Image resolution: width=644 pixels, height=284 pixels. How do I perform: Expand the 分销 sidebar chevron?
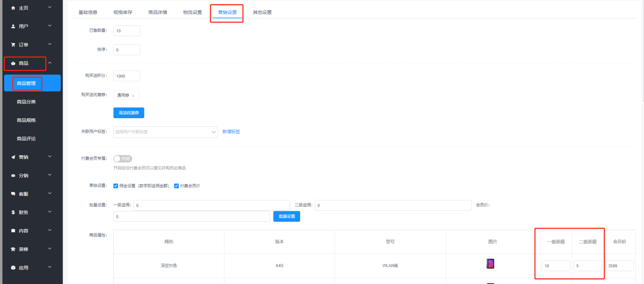tap(50, 175)
